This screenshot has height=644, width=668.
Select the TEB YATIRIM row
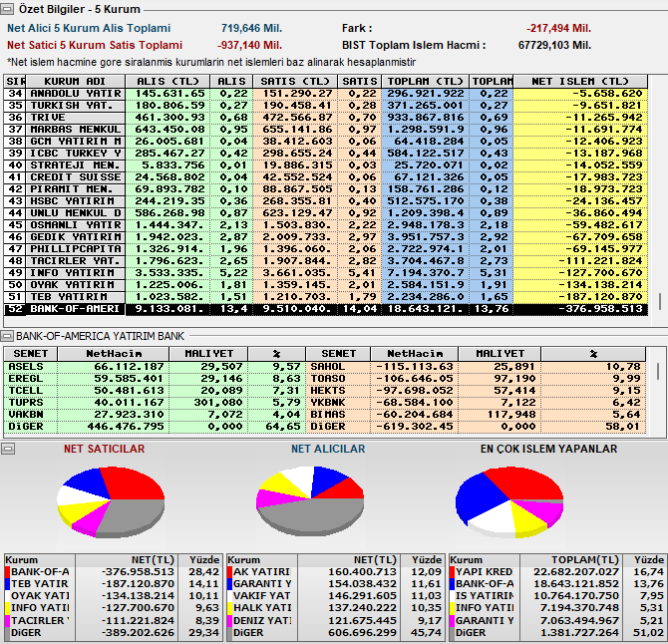click(326, 296)
